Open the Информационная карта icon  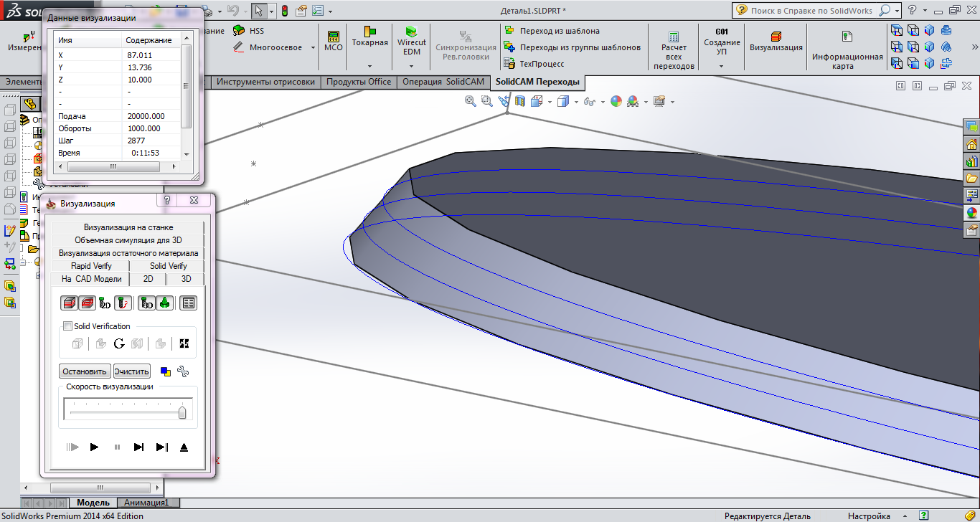(x=847, y=37)
